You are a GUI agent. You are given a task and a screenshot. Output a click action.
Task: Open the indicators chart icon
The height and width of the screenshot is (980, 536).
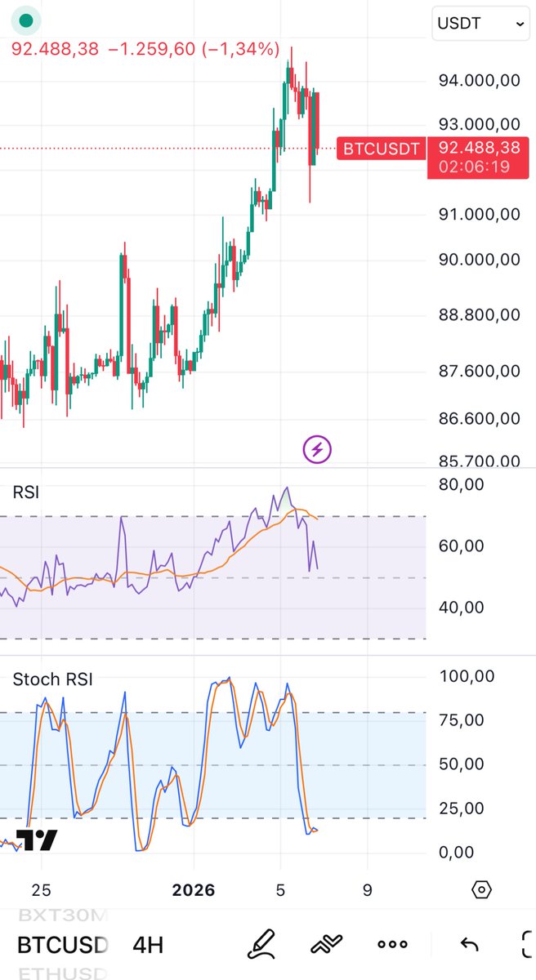(326, 945)
